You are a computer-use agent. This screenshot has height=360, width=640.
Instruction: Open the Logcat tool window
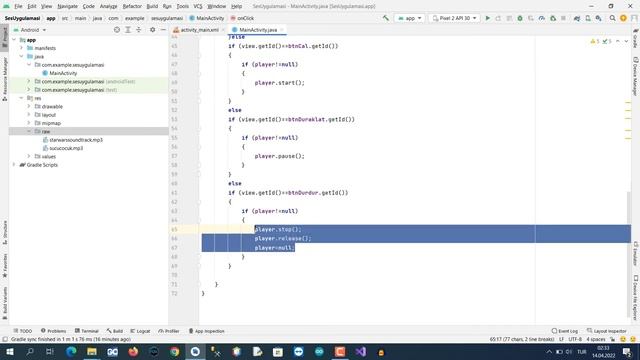click(140, 331)
